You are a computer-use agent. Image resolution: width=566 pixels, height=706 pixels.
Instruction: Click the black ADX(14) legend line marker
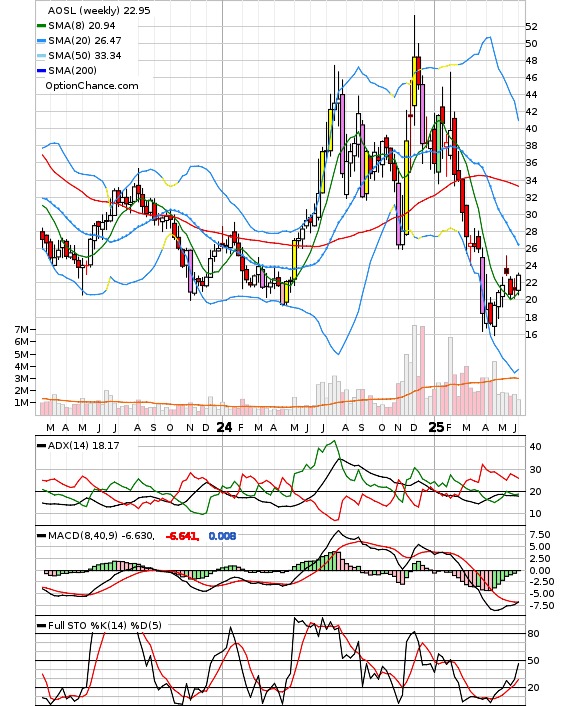tap(41, 446)
